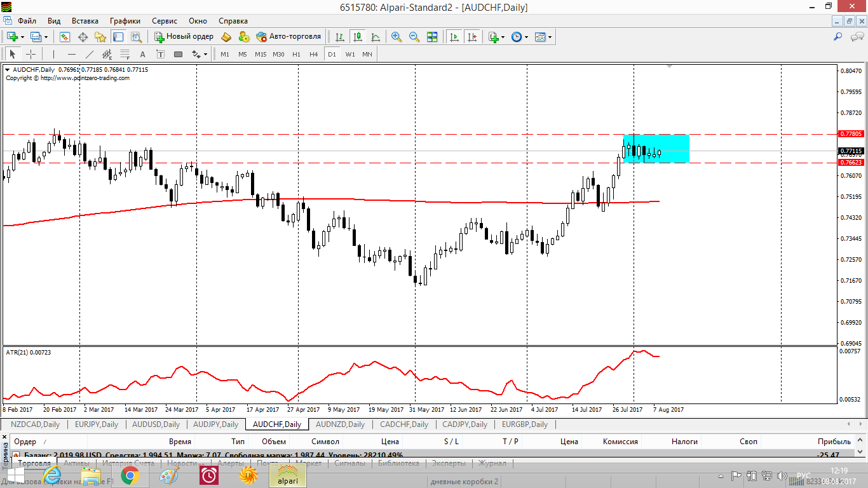Select the trendline tool
Viewport: 868px width, 488px height.
89,54
